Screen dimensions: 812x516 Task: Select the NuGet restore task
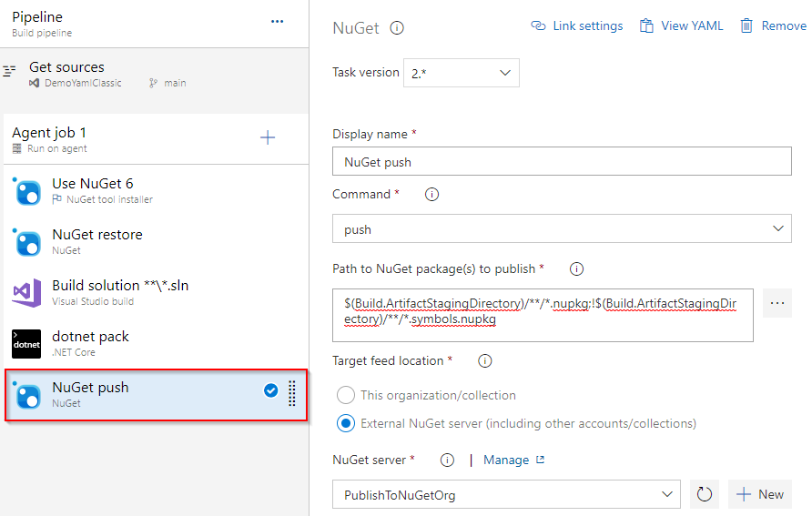(x=156, y=242)
